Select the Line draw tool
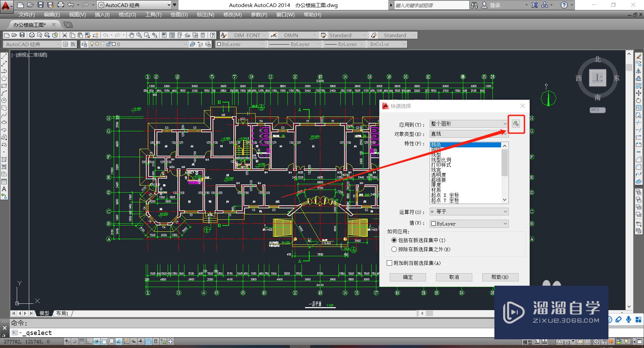The width and height of the screenshot is (644, 348). [4, 56]
